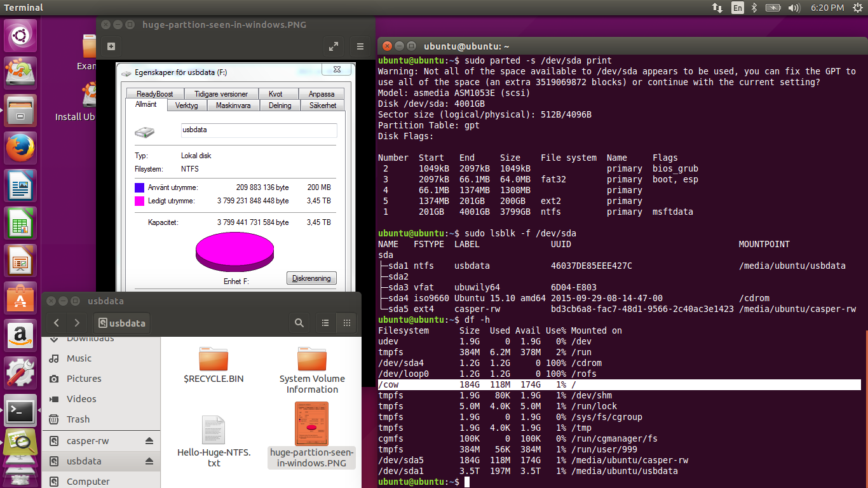Focus the Terminal launcher icon
The image size is (868, 488).
click(x=21, y=410)
